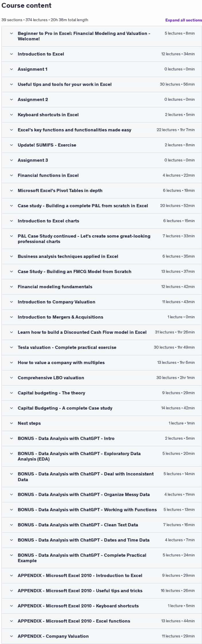Open Introduction to Mergers & Acquisitions section
The width and height of the screenshot is (202, 644).
(102, 317)
